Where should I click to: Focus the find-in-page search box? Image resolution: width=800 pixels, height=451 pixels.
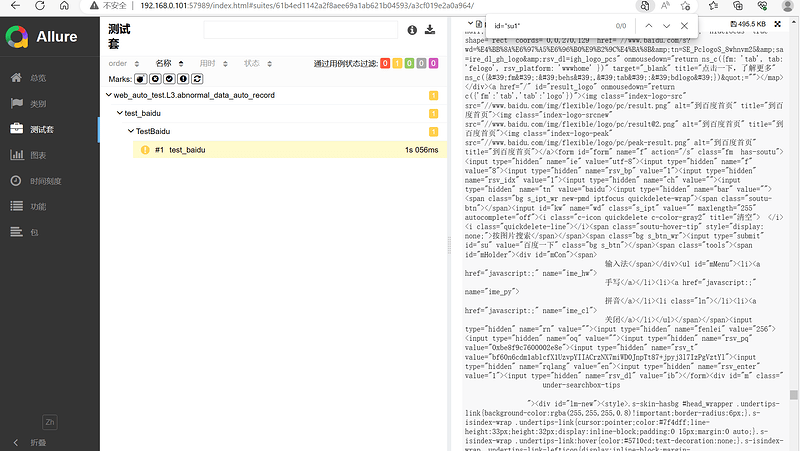point(550,26)
